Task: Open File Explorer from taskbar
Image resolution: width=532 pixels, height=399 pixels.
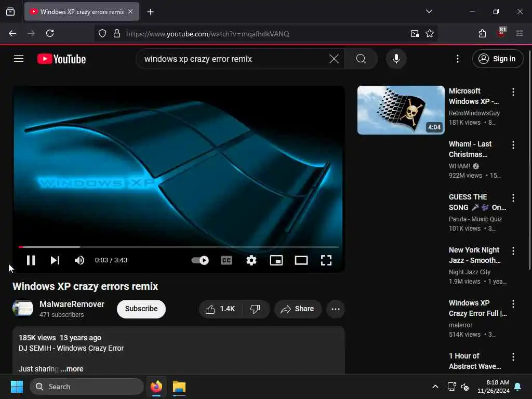Action: coord(179,387)
